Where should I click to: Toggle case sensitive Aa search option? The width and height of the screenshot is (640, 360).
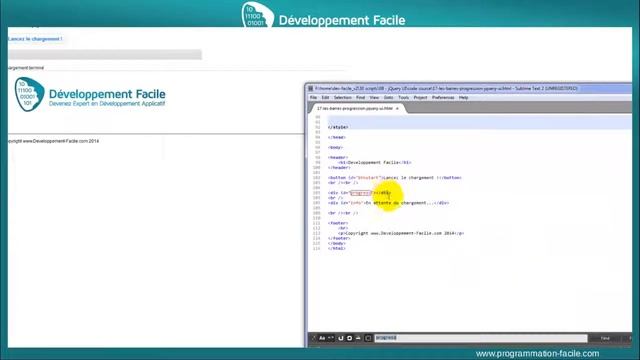click(322, 338)
